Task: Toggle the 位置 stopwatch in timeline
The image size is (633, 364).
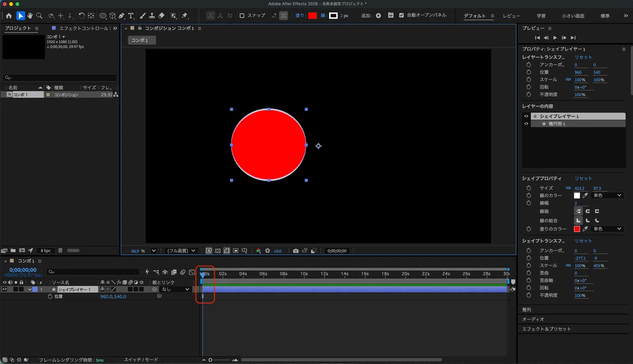Action: 50,296
